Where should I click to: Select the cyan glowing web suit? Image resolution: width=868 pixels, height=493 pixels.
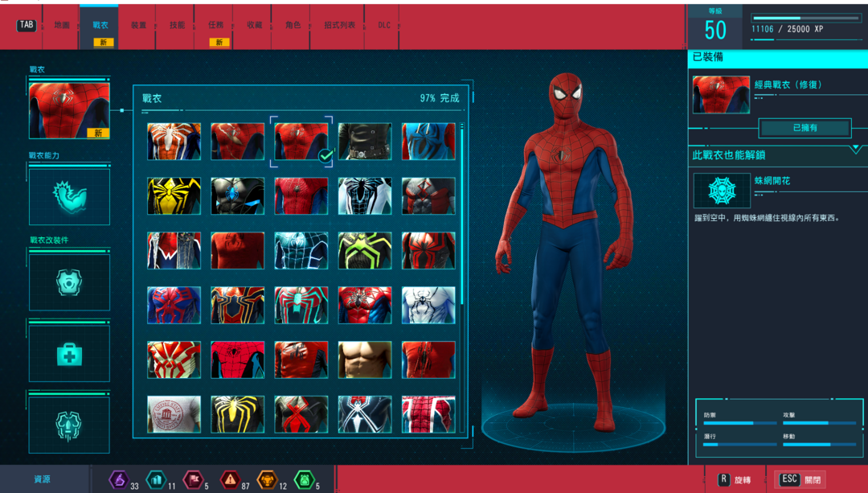click(301, 250)
